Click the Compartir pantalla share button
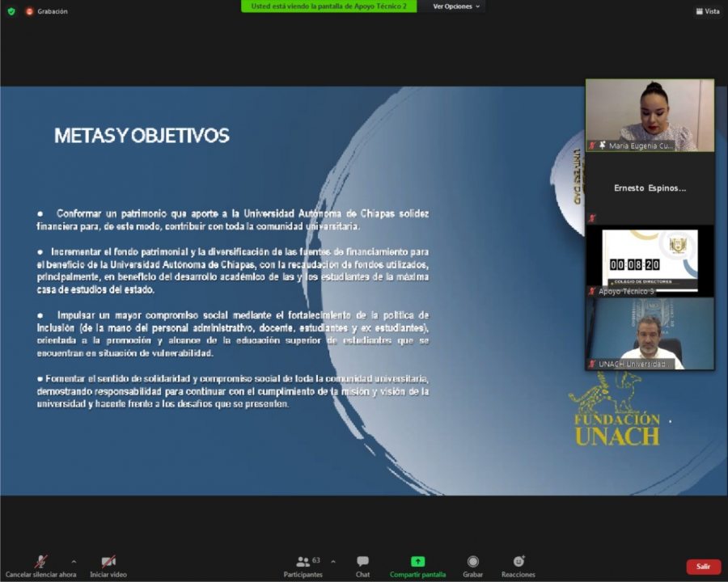This screenshot has height=582, width=728. coord(418,566)
